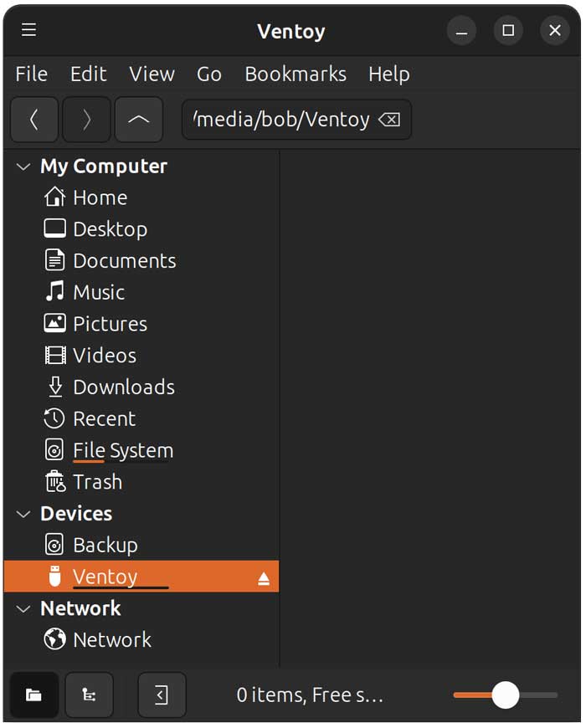Switch side pane to places view
This screenshot has width=586, height=728.
pyautogui.click(x=33, y=695)
